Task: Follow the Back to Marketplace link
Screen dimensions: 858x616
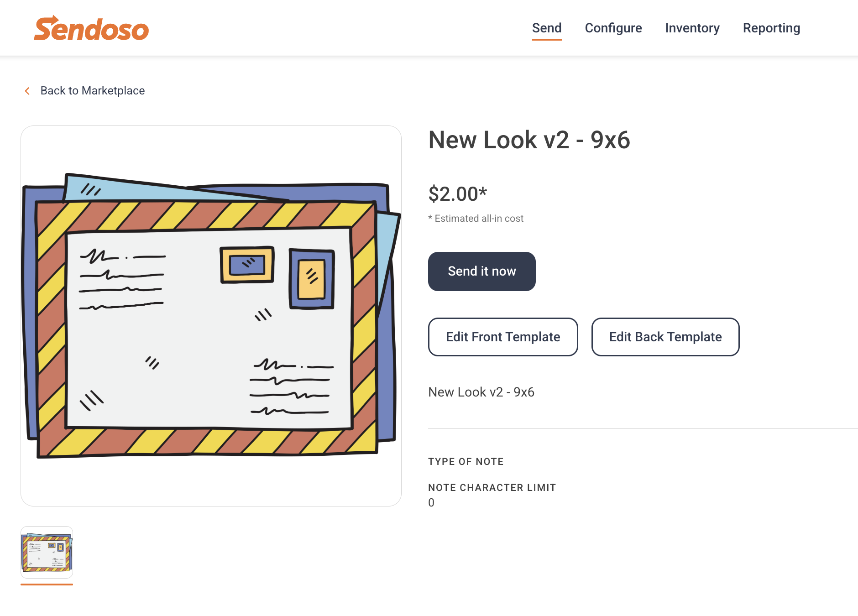Action: click(x=93, y=91)
